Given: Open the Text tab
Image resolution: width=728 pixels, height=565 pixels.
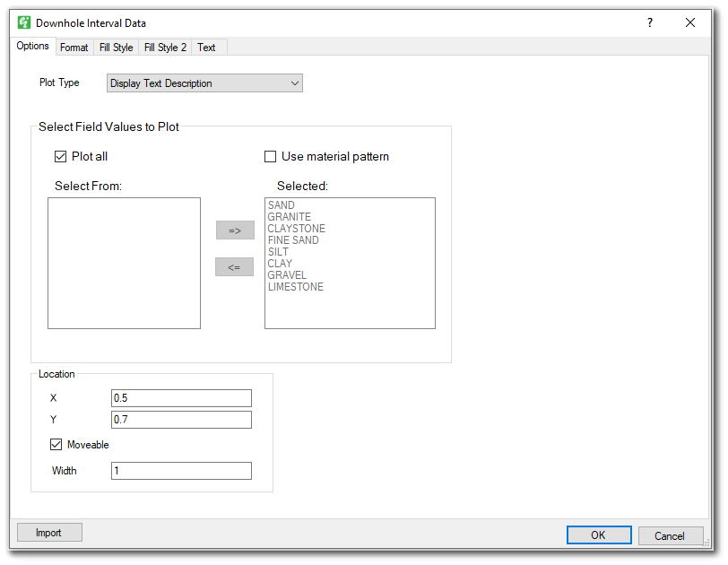Looking at the screenshot, I should coord(206,47).
